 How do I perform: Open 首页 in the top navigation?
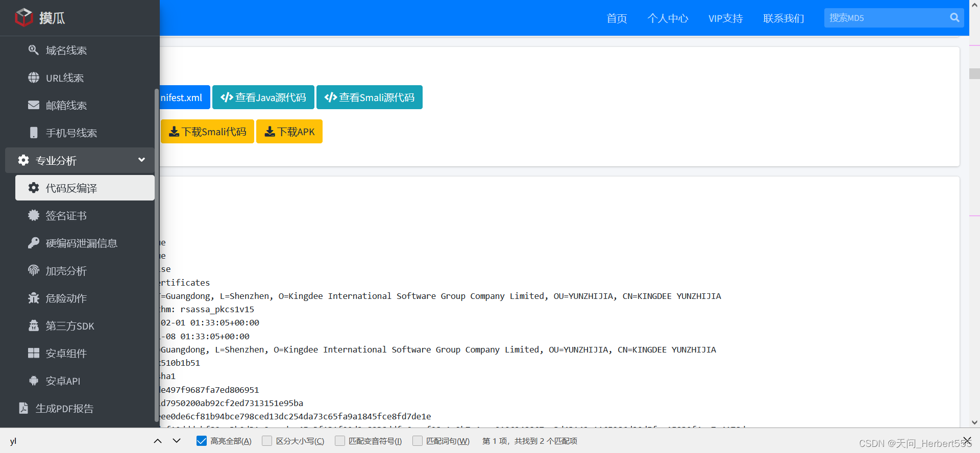[x=617, y=18]
